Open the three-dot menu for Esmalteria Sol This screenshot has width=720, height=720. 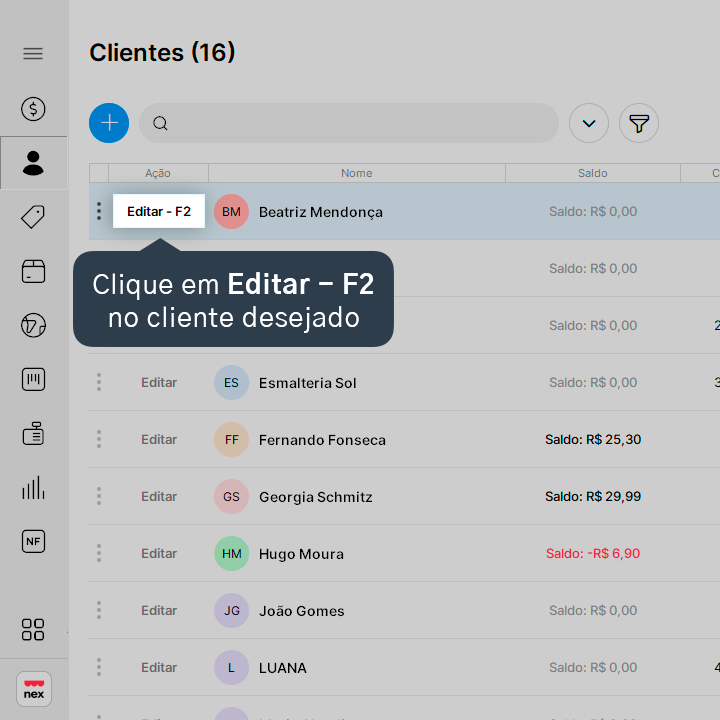click(x=99, y=382)
